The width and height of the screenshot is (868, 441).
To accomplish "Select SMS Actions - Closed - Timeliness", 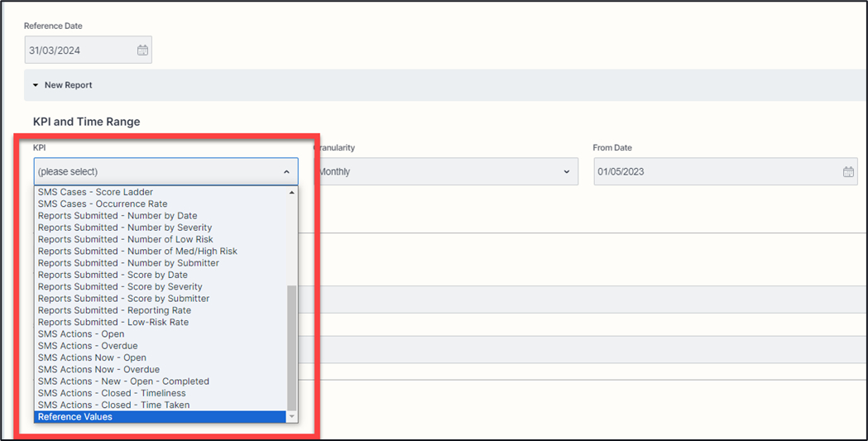I will (112, 393).
